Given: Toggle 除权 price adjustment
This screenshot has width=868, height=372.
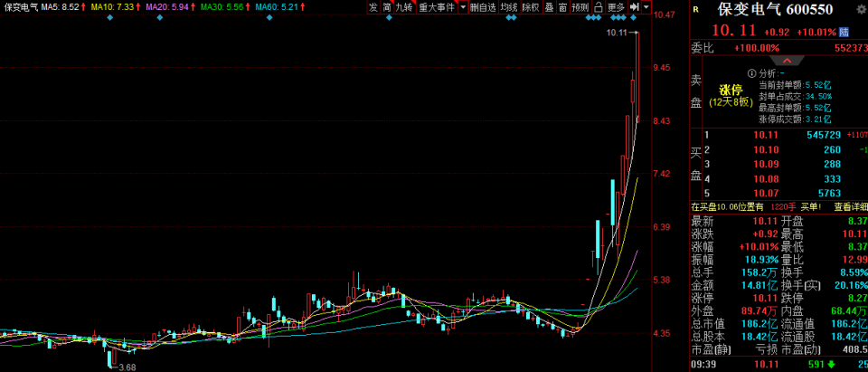Looking at the screenshot, I should (x=531, y=7).
